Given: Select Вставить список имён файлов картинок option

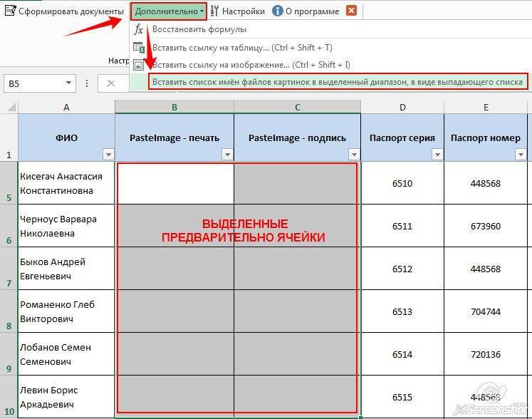Looking at the screenshot, I should [338, 82].
